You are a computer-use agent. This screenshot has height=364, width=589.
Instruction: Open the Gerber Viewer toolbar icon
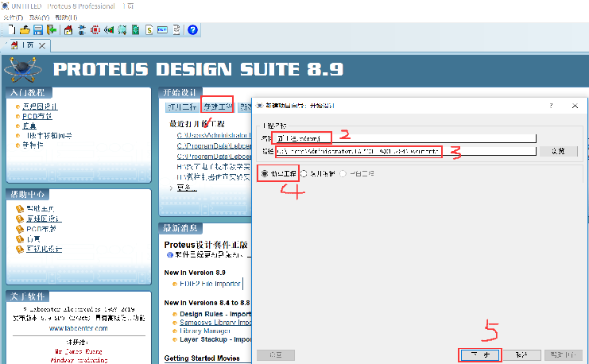(x=122, y=29)
